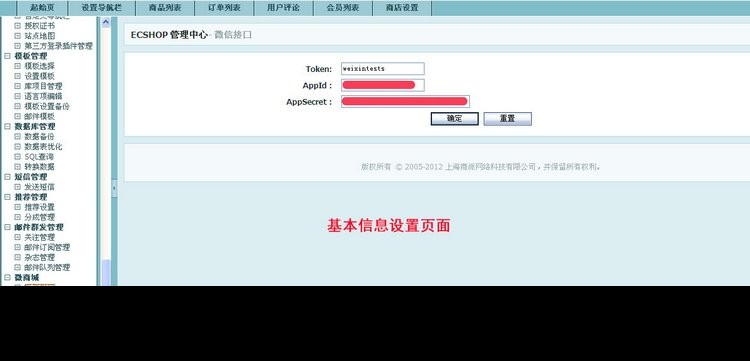750x361 pixels.
Task: Open 授权证书 in the sidebar
Action: (x=40, y=26)
